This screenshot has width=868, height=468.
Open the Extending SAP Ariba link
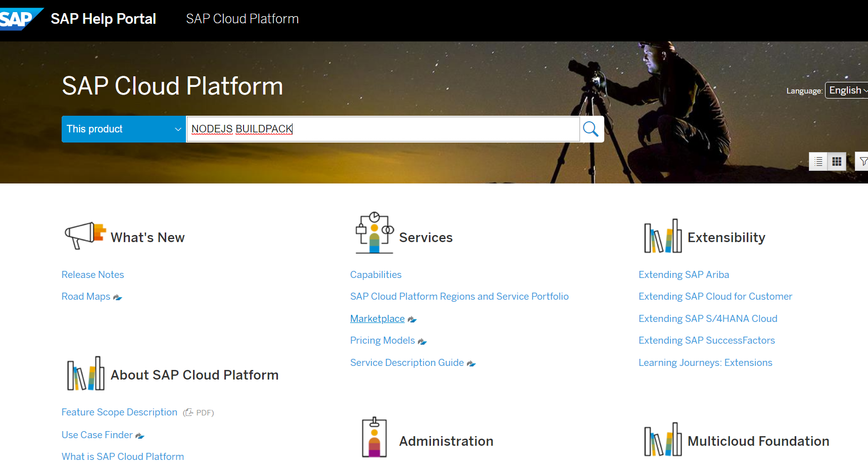tap(684, 275)
